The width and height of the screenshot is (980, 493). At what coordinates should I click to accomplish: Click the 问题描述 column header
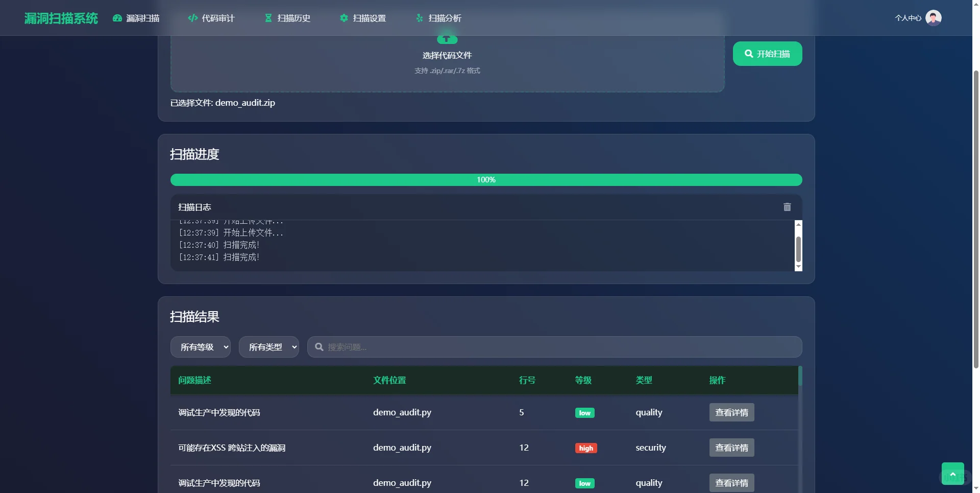[194, 380]
